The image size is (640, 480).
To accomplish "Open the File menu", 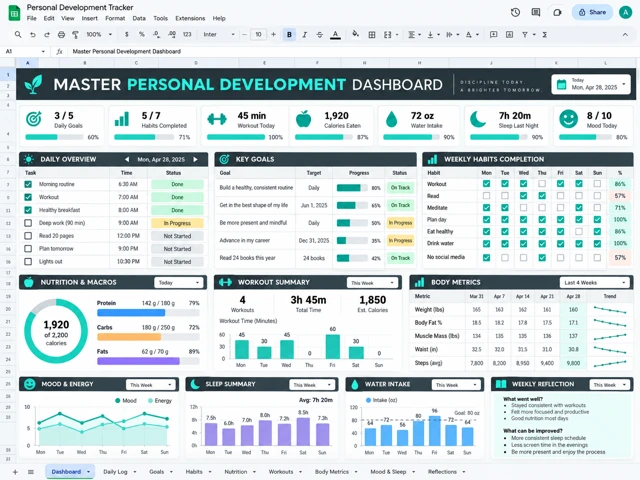I will [31, 18].
